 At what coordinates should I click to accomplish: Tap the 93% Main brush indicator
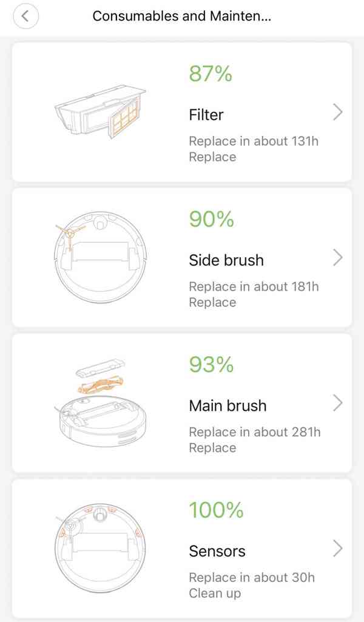pos(211,365)
